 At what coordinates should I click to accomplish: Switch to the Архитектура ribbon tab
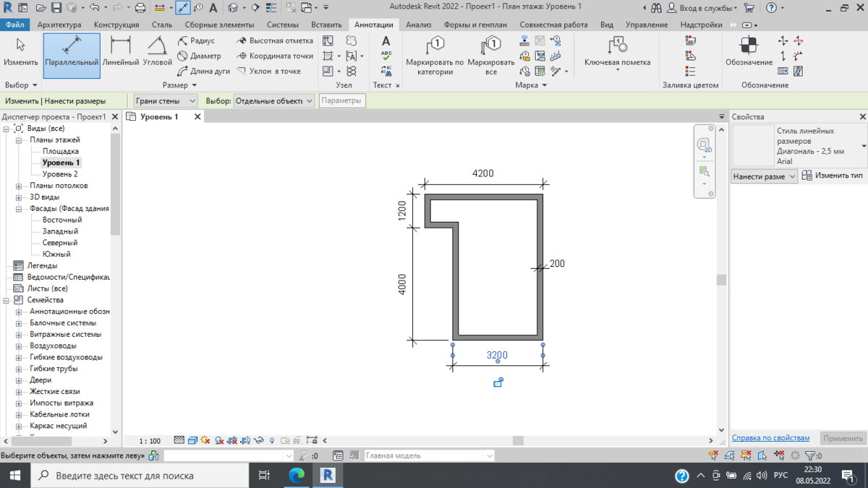[59, 25]
